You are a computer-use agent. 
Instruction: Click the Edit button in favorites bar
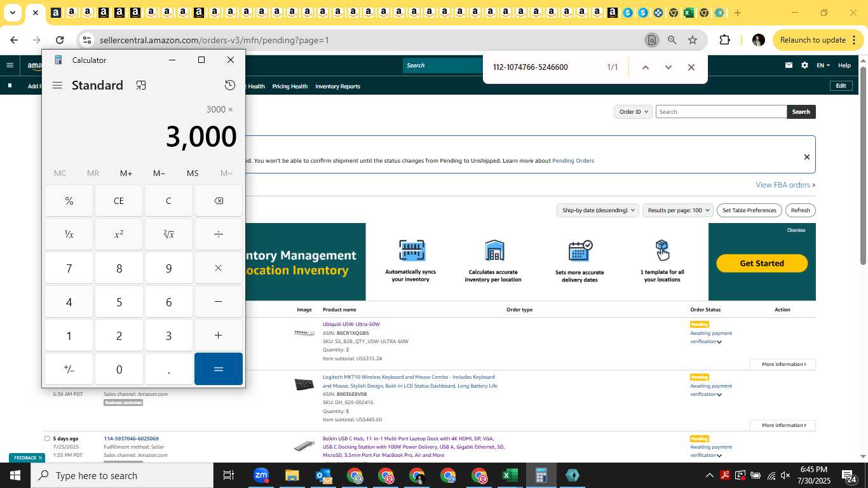point(841,86)
